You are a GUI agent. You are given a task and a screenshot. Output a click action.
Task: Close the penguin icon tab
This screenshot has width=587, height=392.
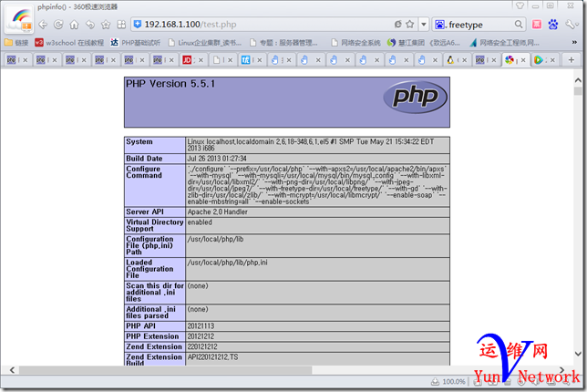click(x=465, y=60)
